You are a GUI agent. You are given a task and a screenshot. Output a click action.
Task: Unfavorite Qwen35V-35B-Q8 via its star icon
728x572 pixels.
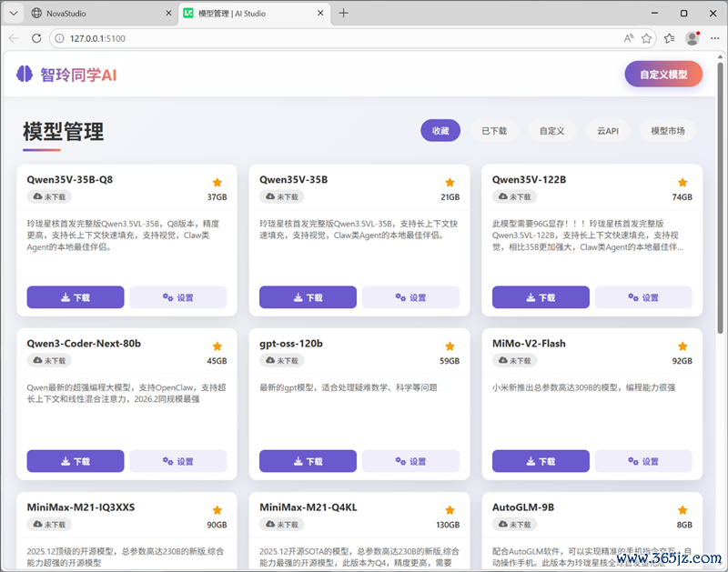coord(217,182)
